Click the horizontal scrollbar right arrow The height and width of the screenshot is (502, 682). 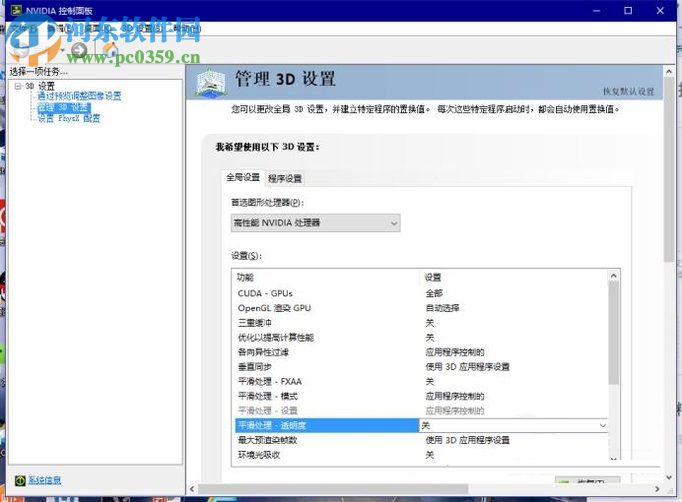click(657, 489)
